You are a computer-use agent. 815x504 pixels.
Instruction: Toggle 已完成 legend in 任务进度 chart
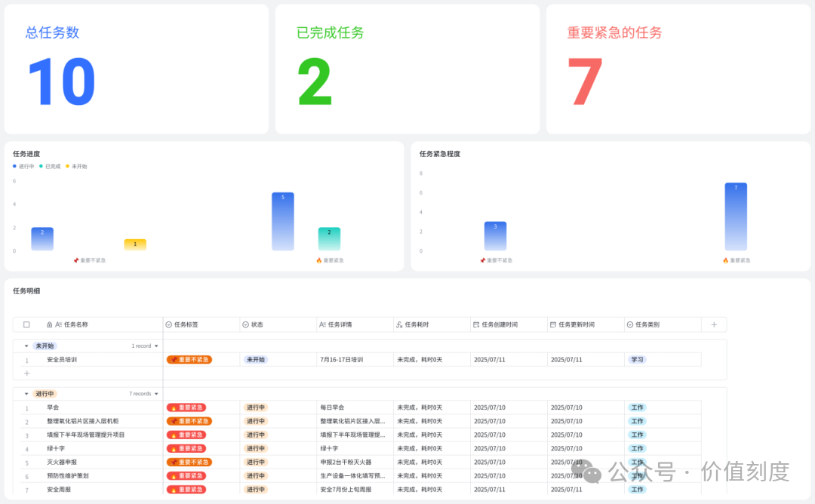pos(50,166)
